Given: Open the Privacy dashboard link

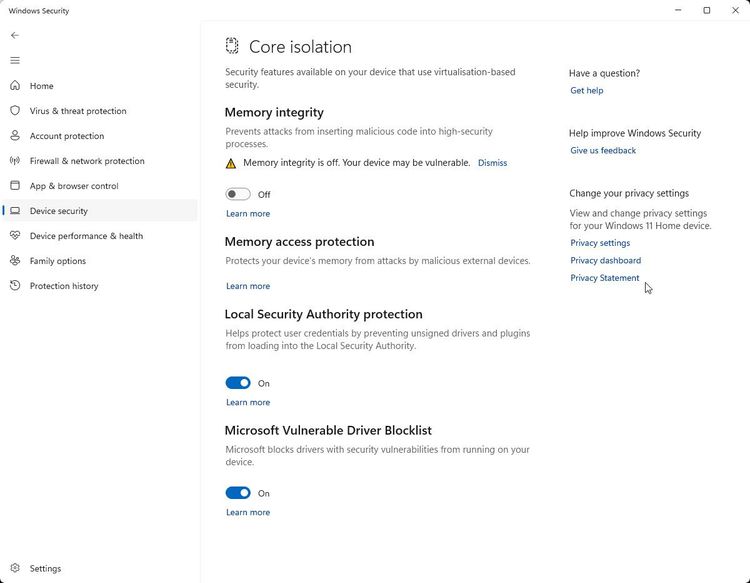Looking at the screenshot, I should (605, 261).
